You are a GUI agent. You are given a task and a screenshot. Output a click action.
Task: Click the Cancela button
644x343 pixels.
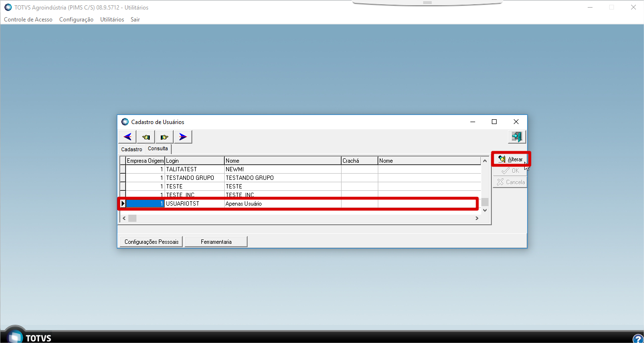[510, 182]
